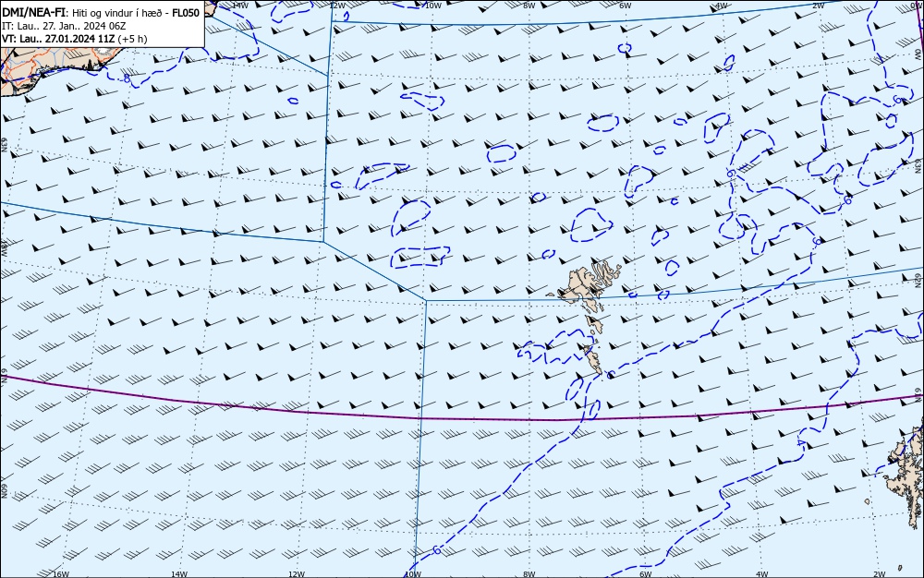Click the "12W" label on the bottom edge

pos(297,574)
